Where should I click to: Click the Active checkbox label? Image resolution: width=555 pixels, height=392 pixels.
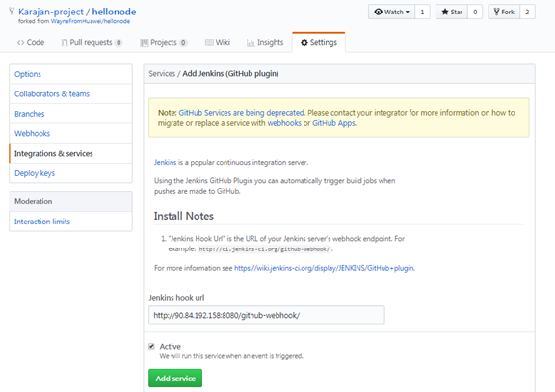click(171, 346)
